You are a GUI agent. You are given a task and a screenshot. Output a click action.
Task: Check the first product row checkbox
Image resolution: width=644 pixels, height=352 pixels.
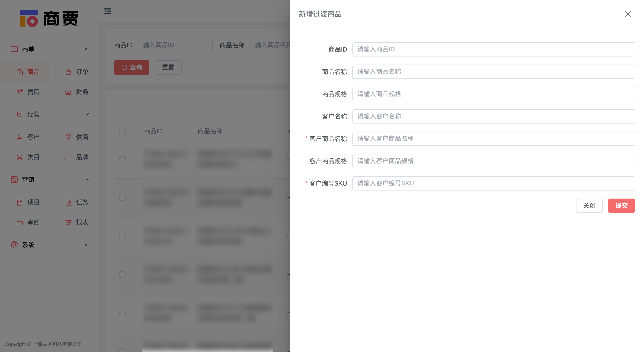(123, 159)
